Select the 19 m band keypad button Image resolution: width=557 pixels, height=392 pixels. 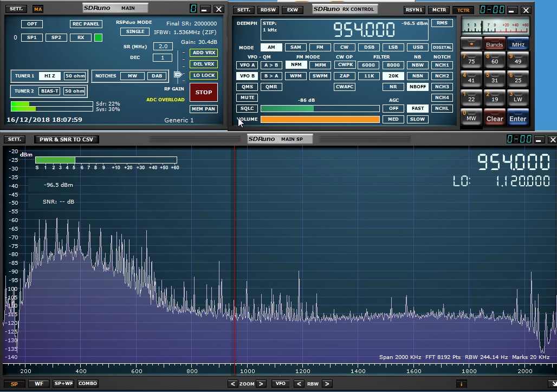[x=495, y=98]
